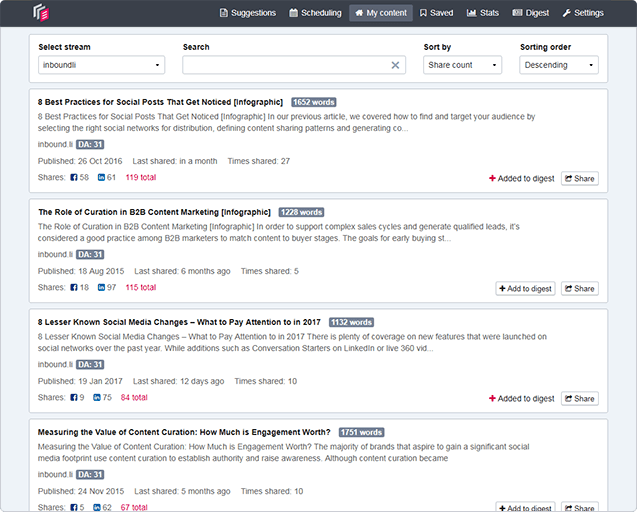Open the Sort by Share count dropdown
Image resolution: width=637 pixels, height=512 pixels.
coord(462,65)
